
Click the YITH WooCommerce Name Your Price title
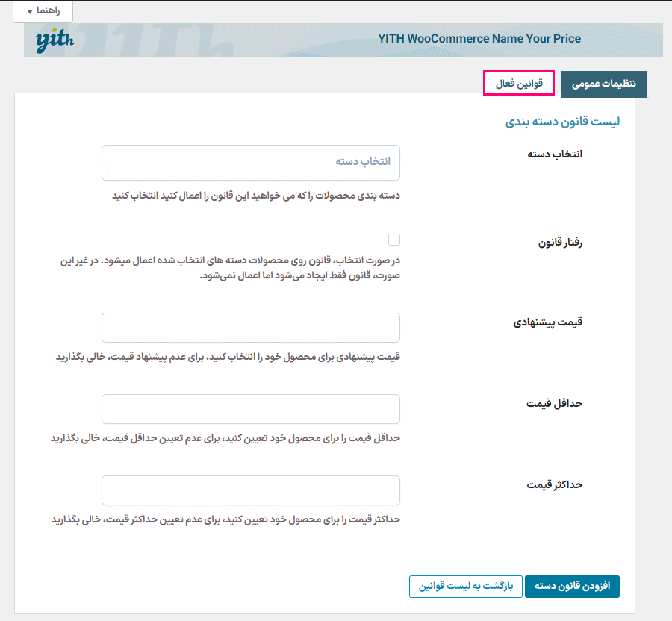pos(479,39)
